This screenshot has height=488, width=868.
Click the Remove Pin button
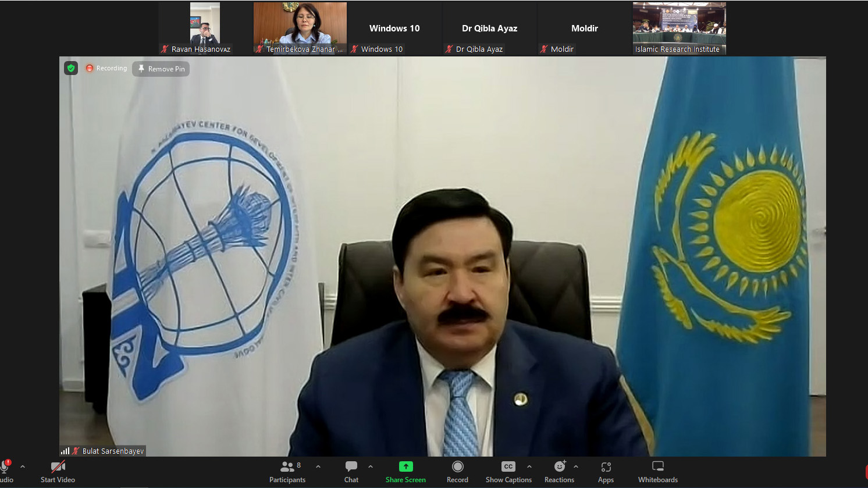pos(161,69)
